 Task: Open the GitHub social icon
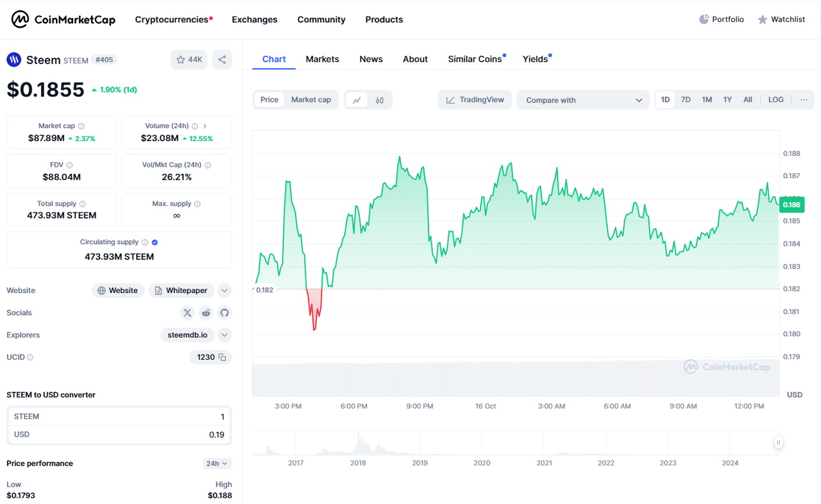(224, 313)
